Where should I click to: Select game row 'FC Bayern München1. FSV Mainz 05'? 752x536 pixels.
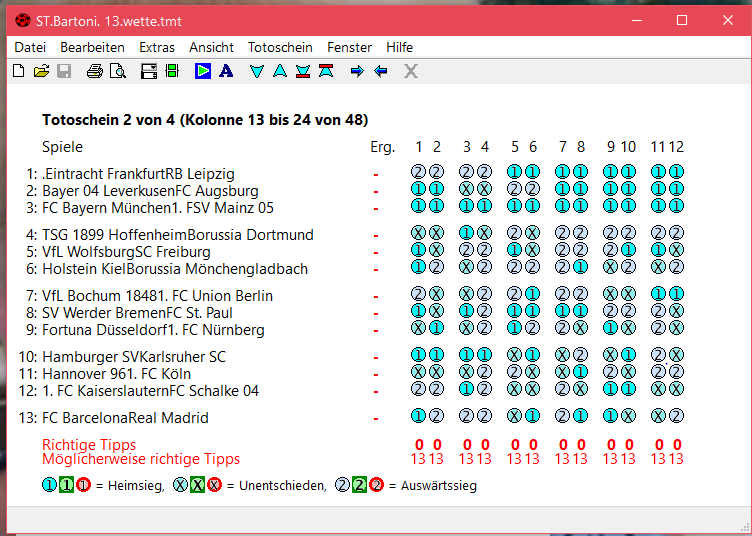(x=158, y=208)
